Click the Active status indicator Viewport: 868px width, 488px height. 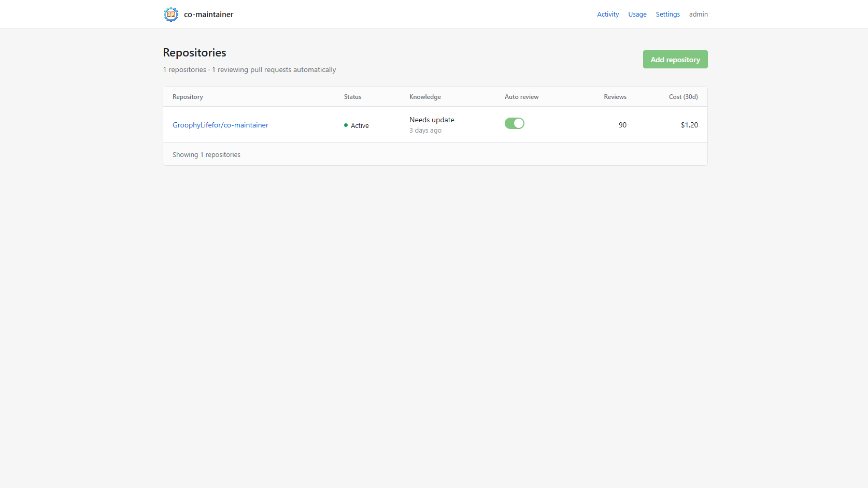click(357, 125)
